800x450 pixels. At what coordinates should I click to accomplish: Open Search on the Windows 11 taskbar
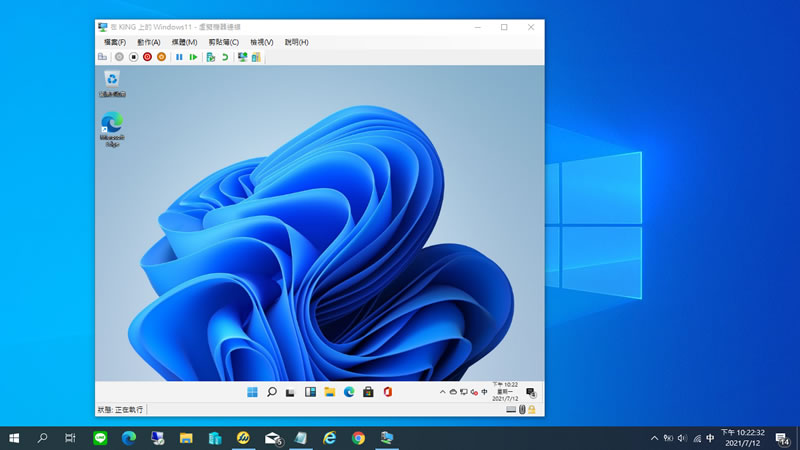[x=271, y=392]
